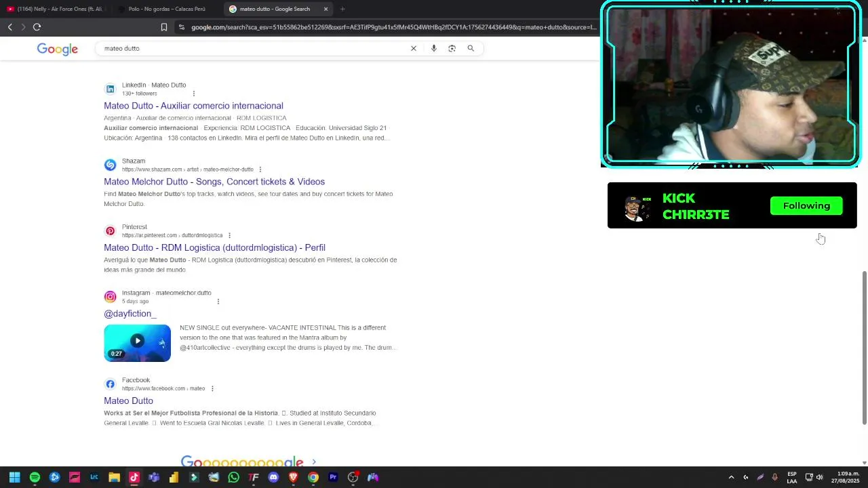Open Spotify from the taskbar
The width and height of the screenshot is (868, 488).
[x=35, y=477]
